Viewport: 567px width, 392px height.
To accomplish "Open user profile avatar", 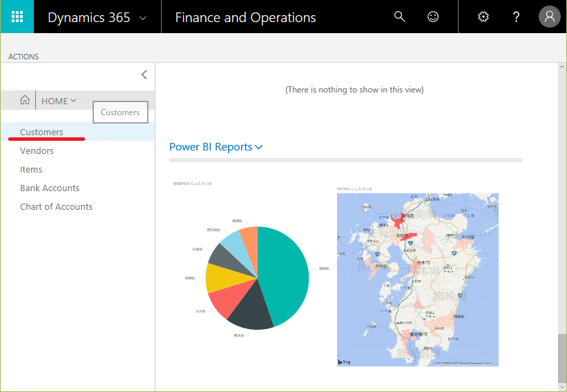I will click(x=549, y=17).
